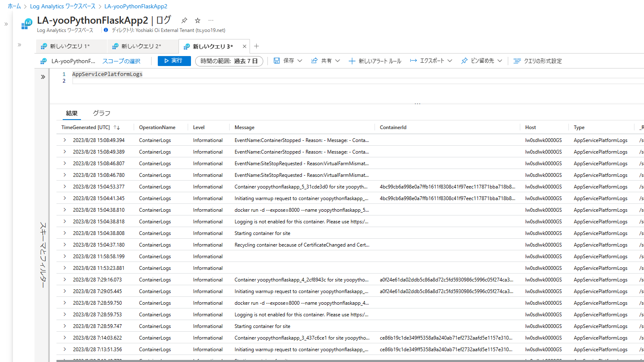Close the 新しいクエリ 3 tab
This screenshot has height=362, width=644.
click(245, 46)
